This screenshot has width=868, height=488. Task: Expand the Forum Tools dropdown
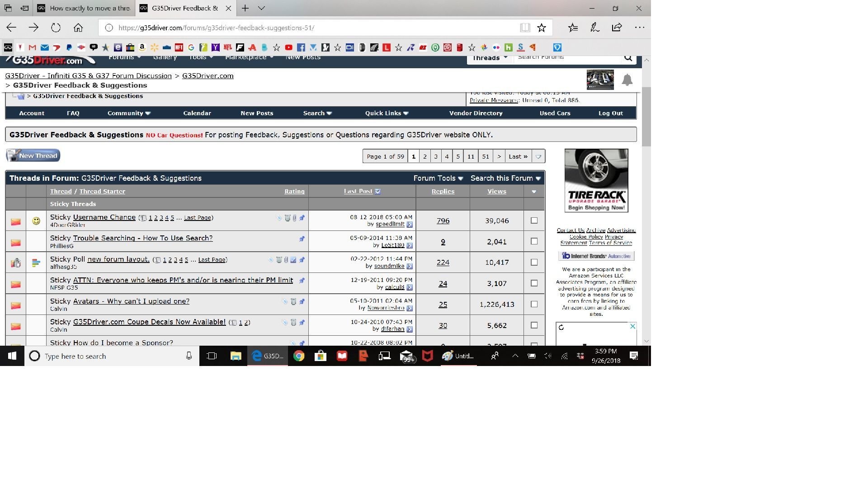coord(438,178)
